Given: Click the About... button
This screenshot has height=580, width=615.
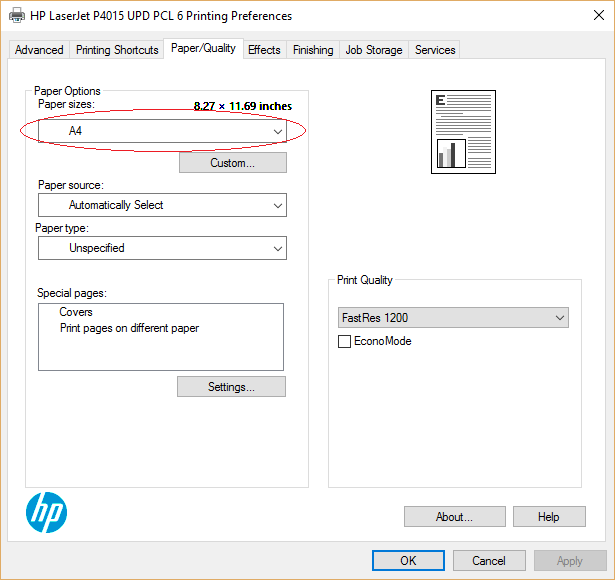Looking at the screenshot, I should coord(454,517).
